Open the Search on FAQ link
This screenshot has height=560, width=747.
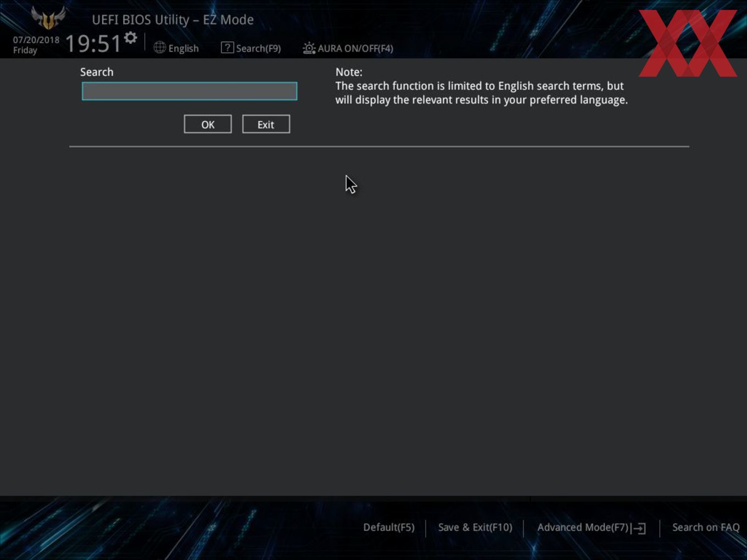(x=706, y=528)
